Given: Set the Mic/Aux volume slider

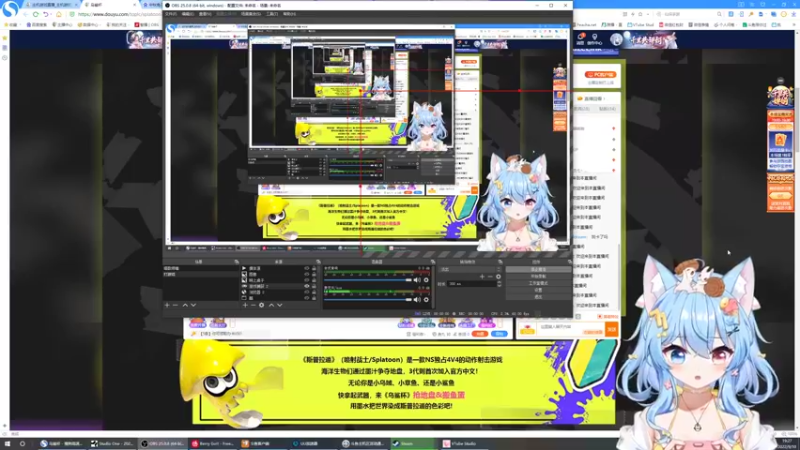Looking at the screenshot, I should pos(367,299).
